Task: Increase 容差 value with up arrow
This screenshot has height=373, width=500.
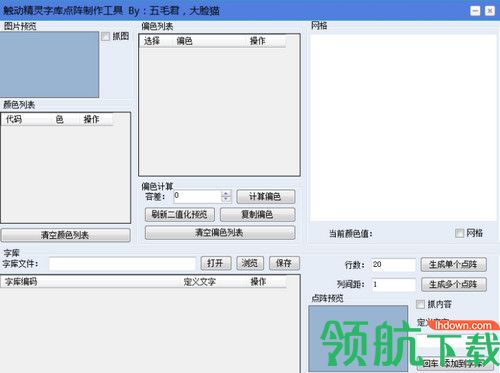Action: coord(226,194)
